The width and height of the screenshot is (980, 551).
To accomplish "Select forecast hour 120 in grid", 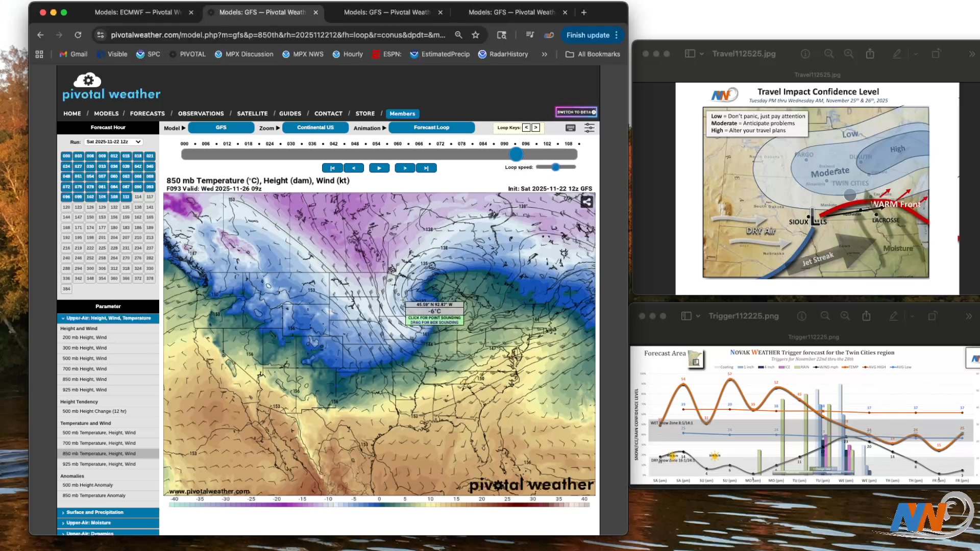I will pos(66,207).
